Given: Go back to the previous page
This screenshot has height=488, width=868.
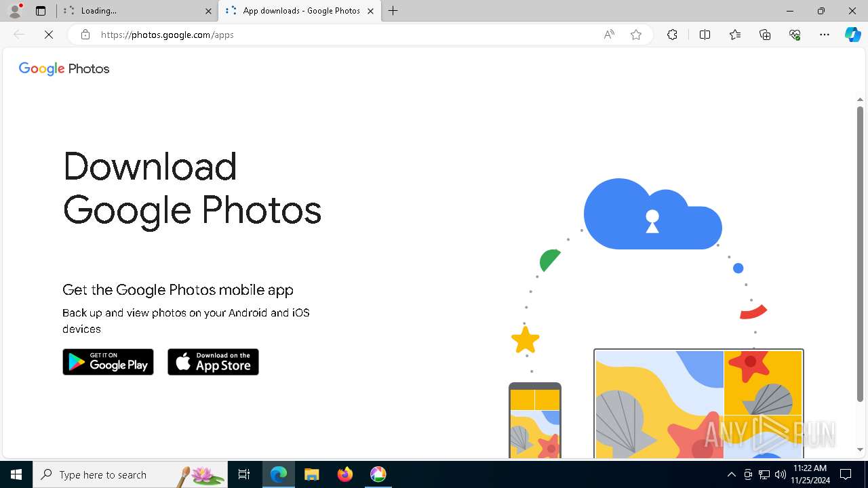Looking at the screenshot, I should click(x=19, y=35).
